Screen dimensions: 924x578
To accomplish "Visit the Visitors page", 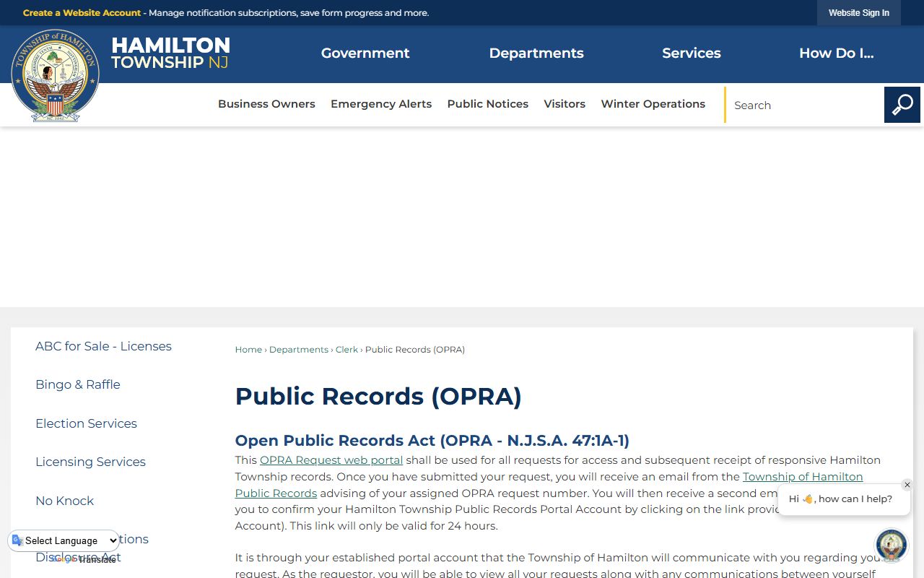I will [565, 104].
